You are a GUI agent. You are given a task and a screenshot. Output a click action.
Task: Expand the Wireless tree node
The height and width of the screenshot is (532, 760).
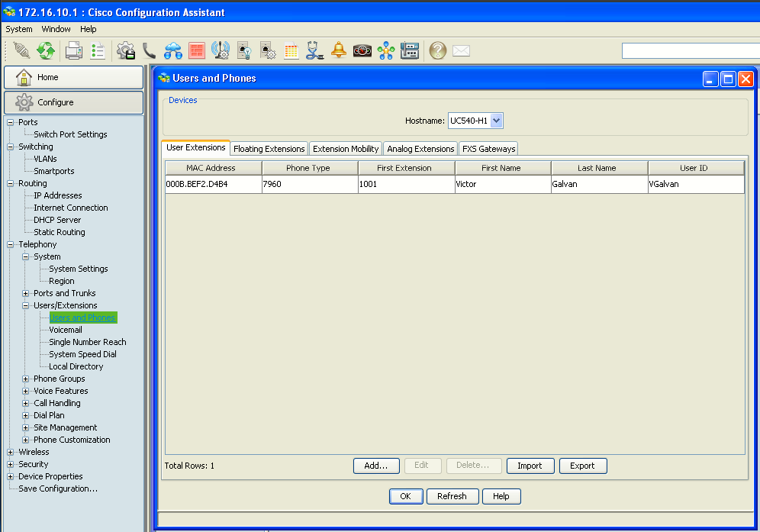point(10,452)
